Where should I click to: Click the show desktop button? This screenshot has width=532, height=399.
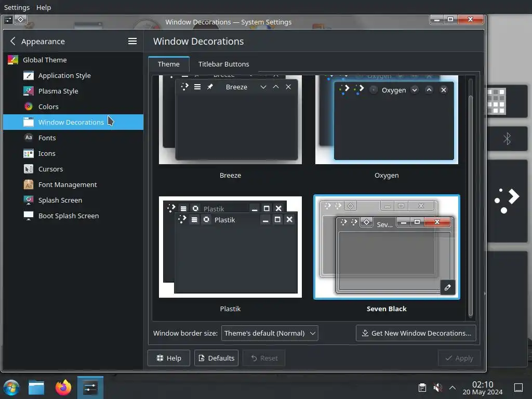click(x=518, y=388)
